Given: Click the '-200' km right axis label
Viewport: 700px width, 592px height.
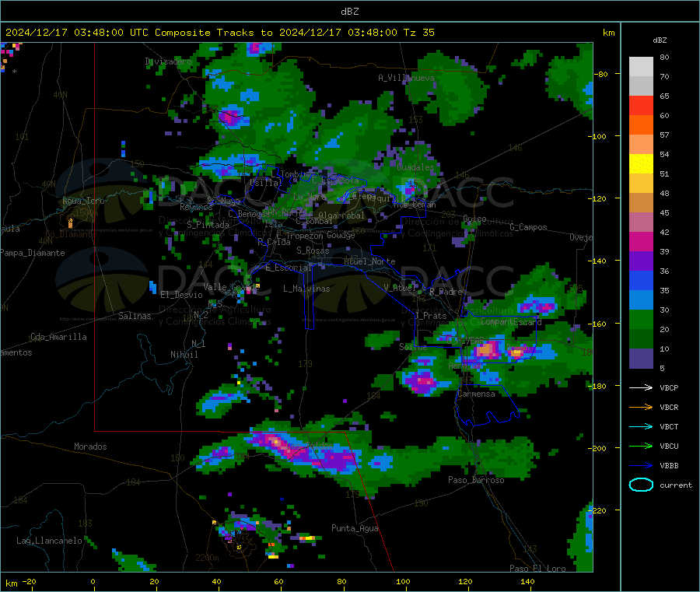Looking at the screenshot, I should tap(598, 448).
